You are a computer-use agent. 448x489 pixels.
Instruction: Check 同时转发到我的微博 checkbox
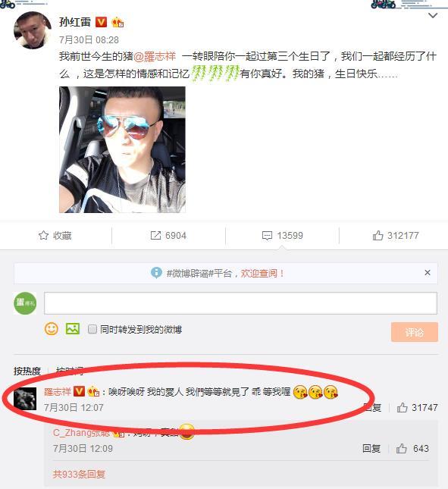(x=92, y=329)
